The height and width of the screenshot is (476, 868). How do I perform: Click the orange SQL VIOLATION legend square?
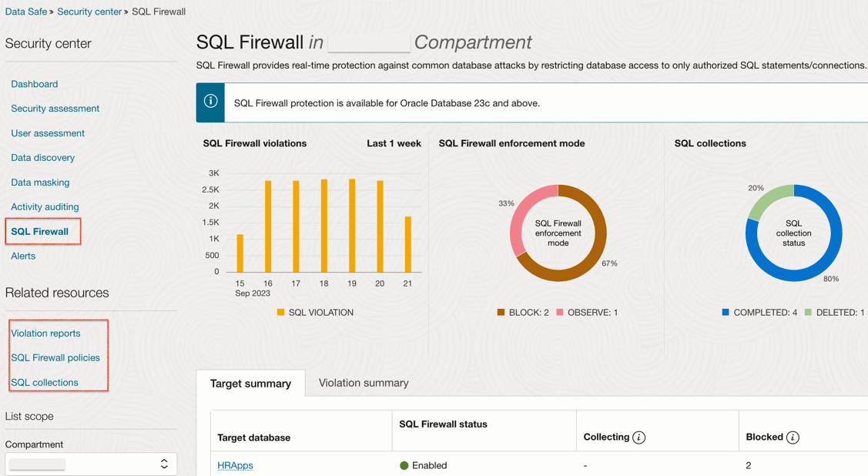(x=280, y=313)
